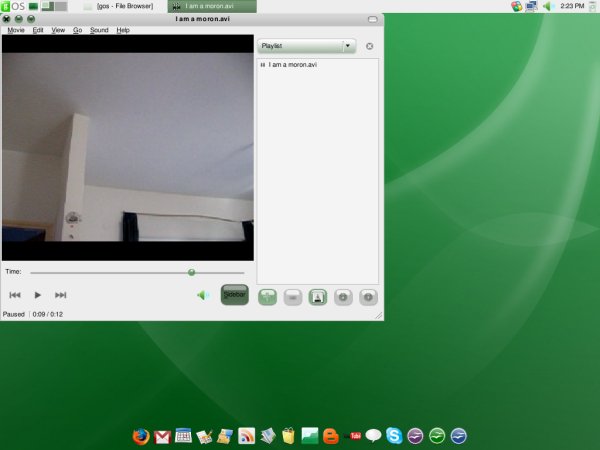Open the maps dock icon
This screenshot has width=600, height=450.
[225, 437]
